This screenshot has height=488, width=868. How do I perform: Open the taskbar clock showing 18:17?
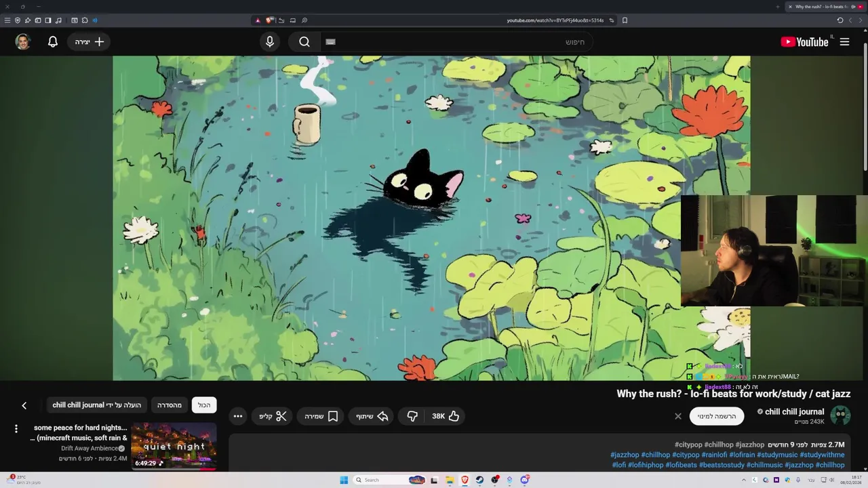(x=852, y=480)
